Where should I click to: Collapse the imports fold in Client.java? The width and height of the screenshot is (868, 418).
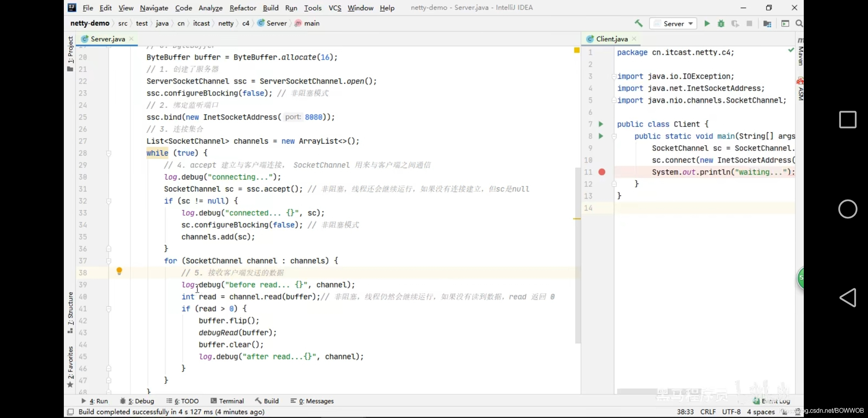(614, 77)
